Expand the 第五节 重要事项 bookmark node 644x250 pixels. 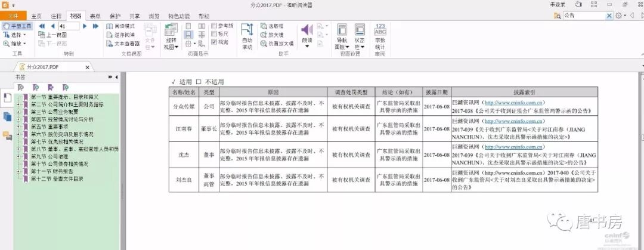[18, 126]
